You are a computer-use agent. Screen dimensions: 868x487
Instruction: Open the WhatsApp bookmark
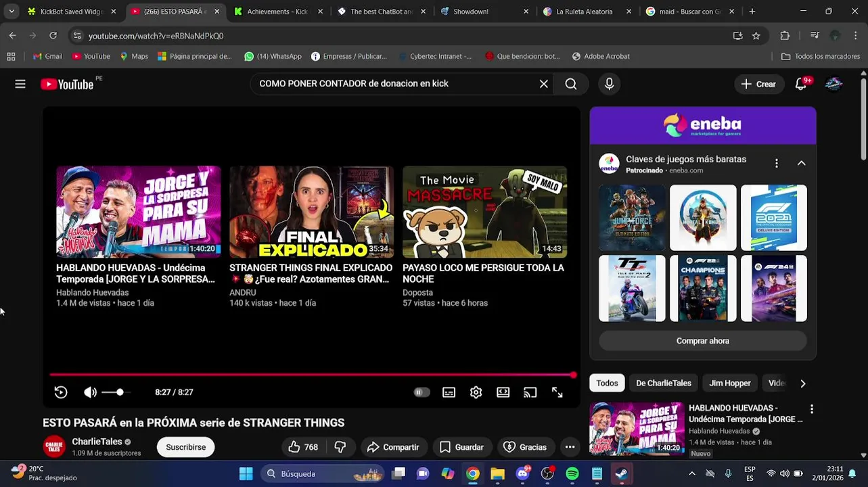(273, 56)
